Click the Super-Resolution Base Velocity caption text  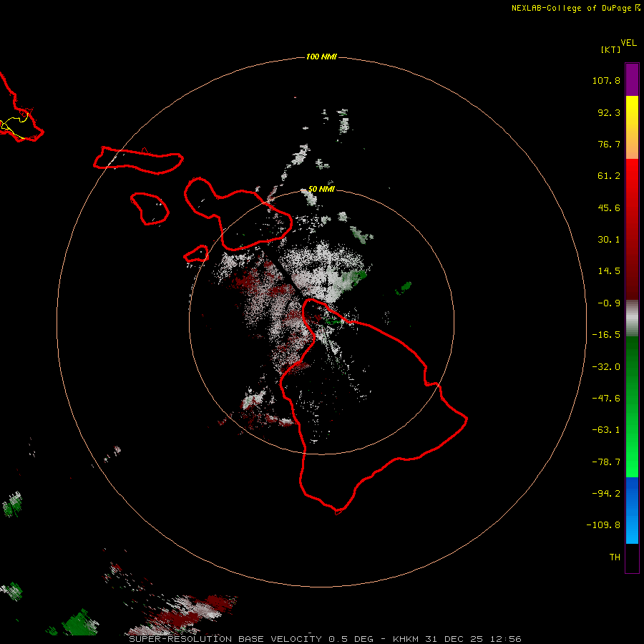coord(325,639)
